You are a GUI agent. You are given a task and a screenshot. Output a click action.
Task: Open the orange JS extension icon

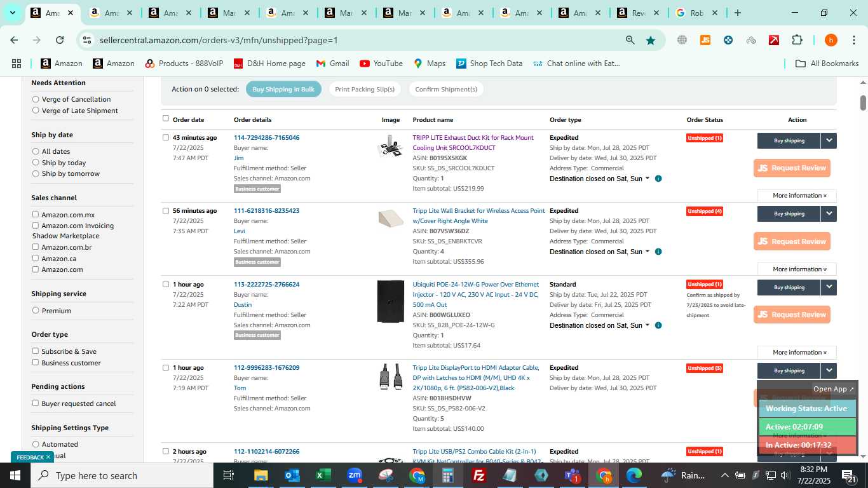coord(705,40)
